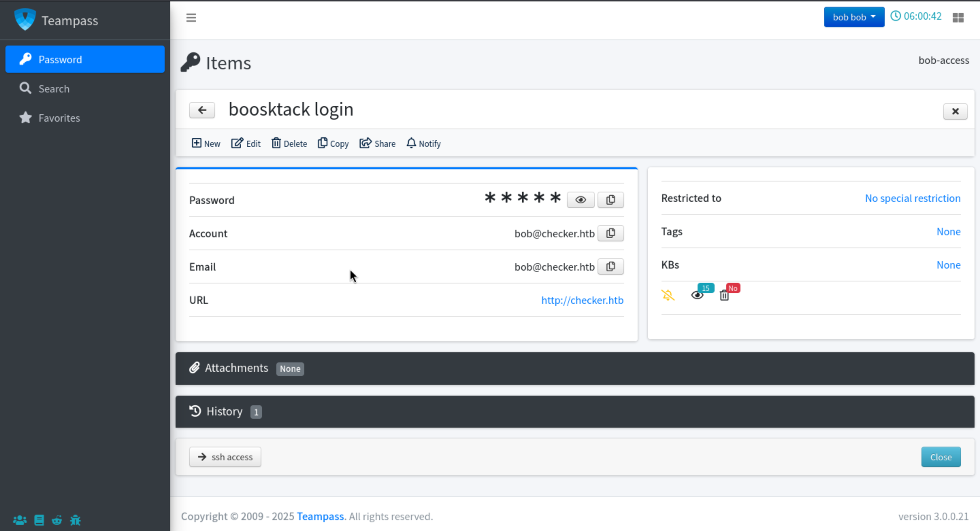
Task: Reveal the hidden password with eye button
Action: (x=580, y=200)
